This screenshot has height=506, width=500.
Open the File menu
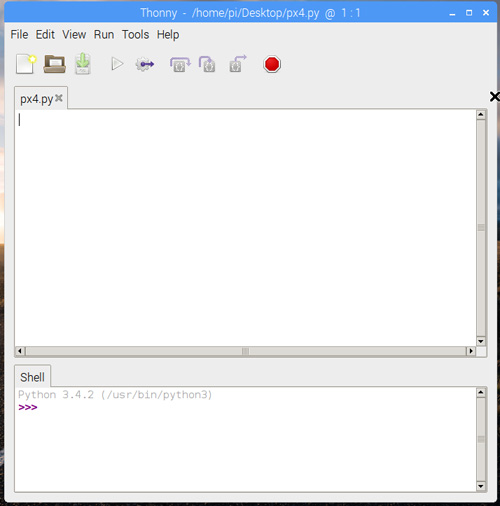(x=19, y=35)
